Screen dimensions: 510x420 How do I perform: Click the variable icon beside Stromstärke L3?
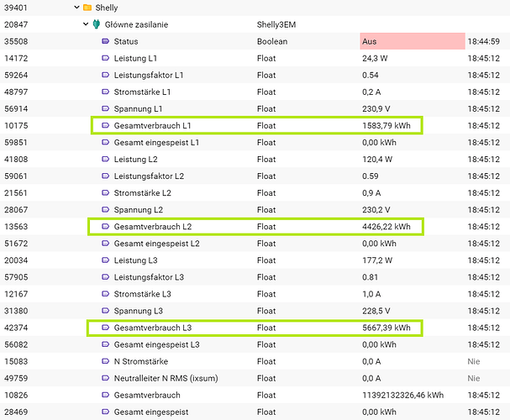[105, 294]
